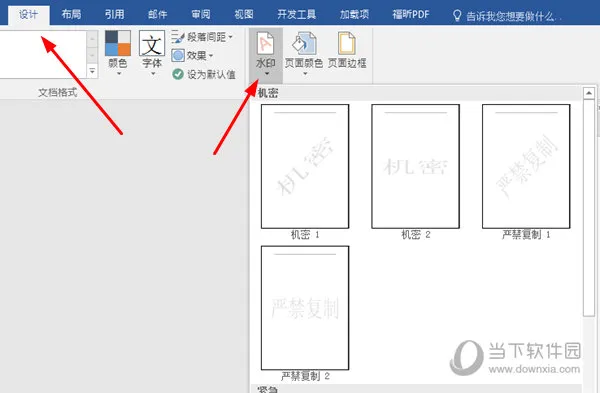Expand the 页面颜色 dropdown arrow

[x=305, y=73]
